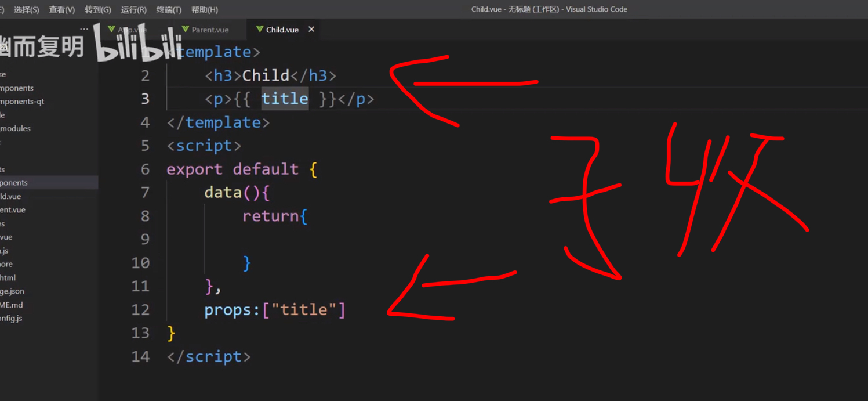Switch to the Parent.vue tab

click(x=210, y=30)
